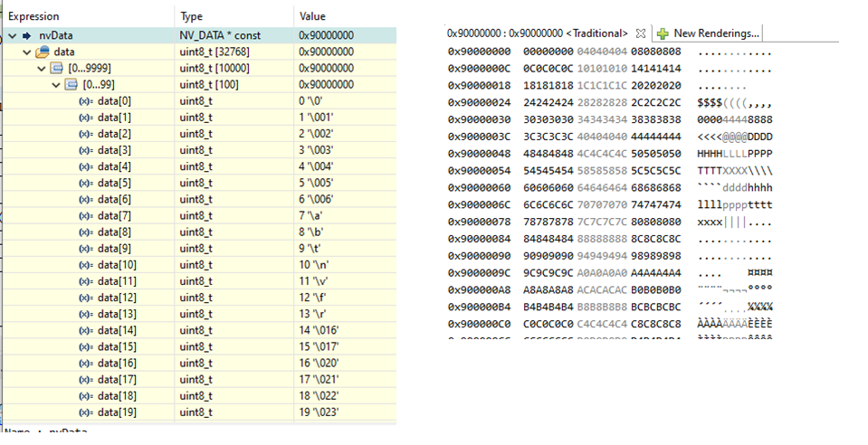The width and height of the screenshot is (868, 445).
Task: Click hex word 04040404 in memory view
Action: coord(602,52)
